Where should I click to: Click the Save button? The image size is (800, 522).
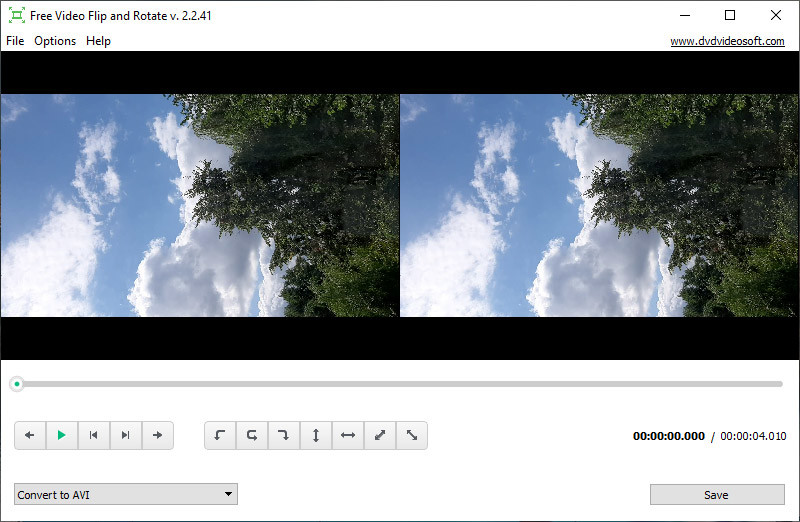point(717,494)
